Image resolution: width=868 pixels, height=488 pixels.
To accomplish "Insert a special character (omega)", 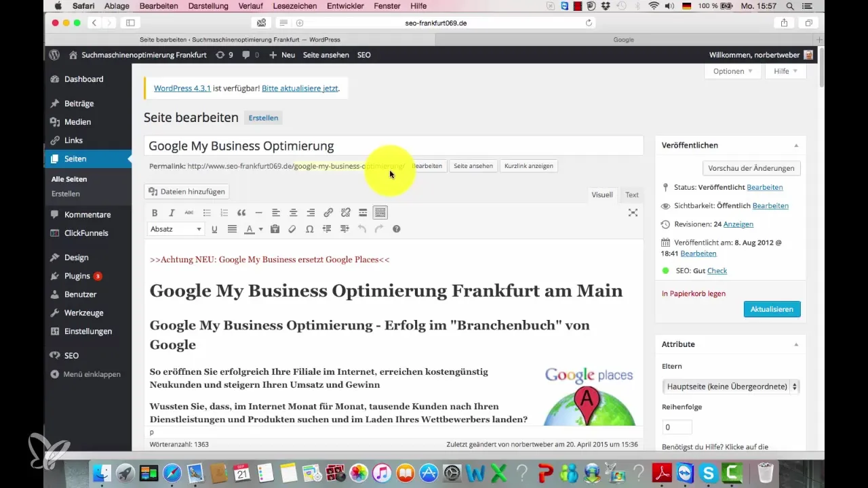I will 309,229.
